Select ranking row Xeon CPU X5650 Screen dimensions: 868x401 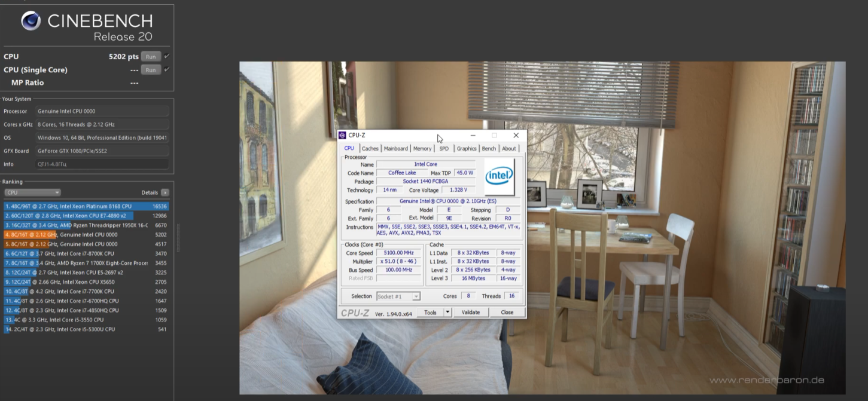click(86, 282)
